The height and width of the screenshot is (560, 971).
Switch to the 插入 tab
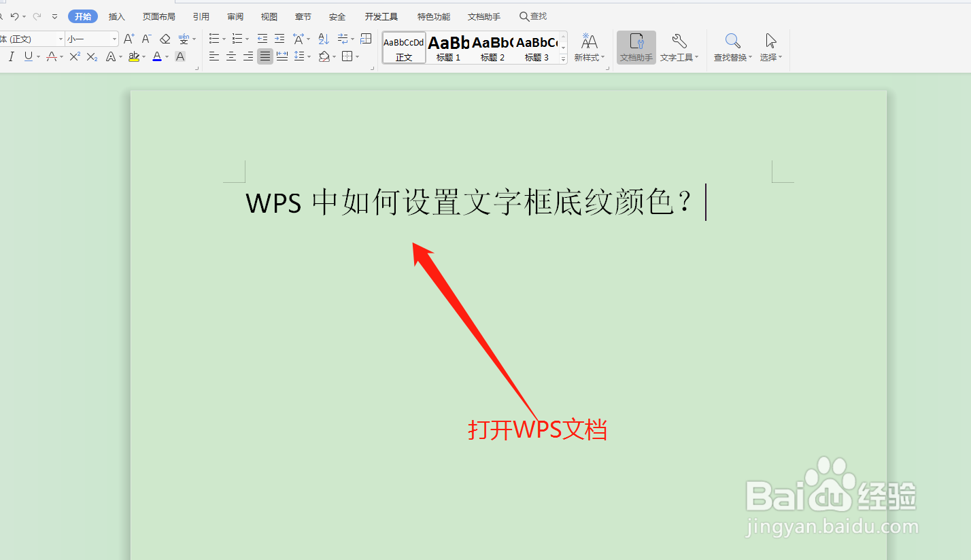pos(117,16)
